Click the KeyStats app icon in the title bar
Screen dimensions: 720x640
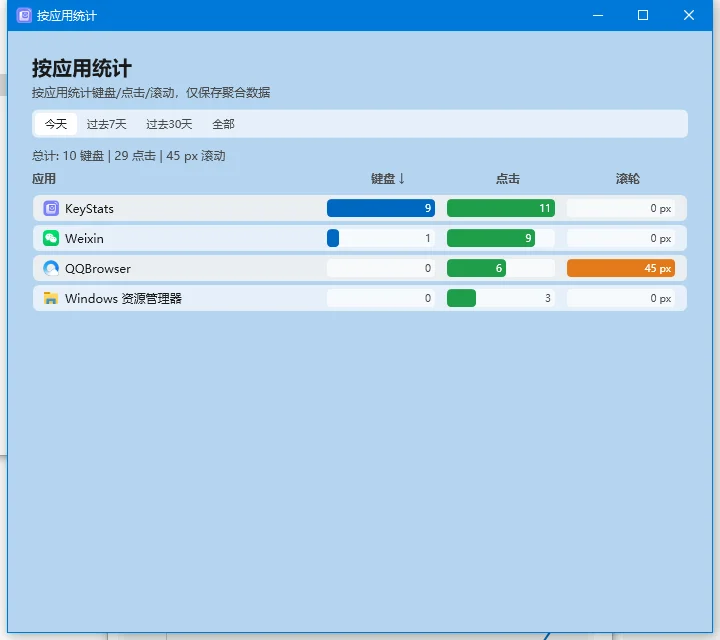pos(24,15)
